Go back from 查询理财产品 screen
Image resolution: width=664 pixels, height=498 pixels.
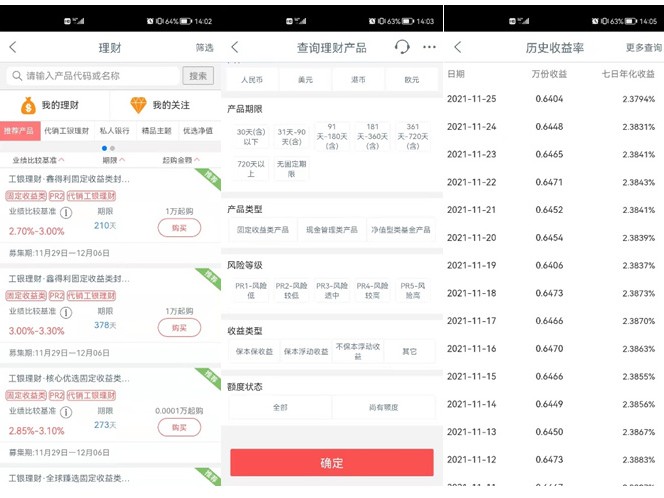coord(235,47)
